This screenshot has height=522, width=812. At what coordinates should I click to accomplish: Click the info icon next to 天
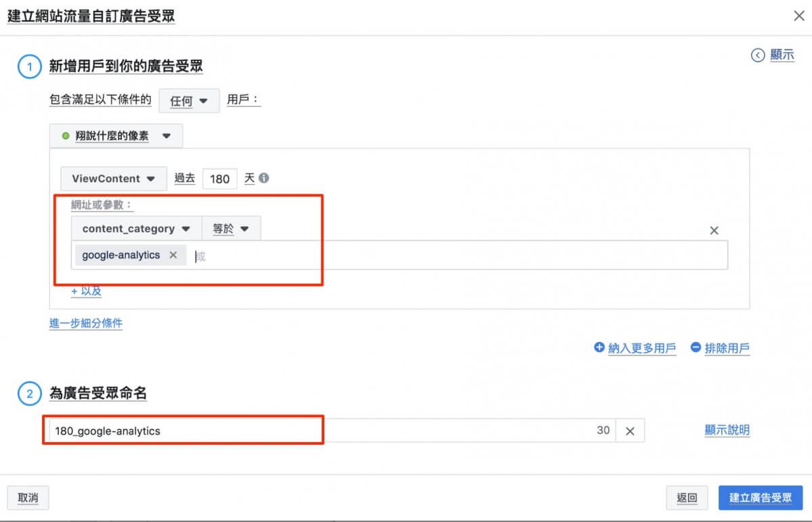point(264,179)
